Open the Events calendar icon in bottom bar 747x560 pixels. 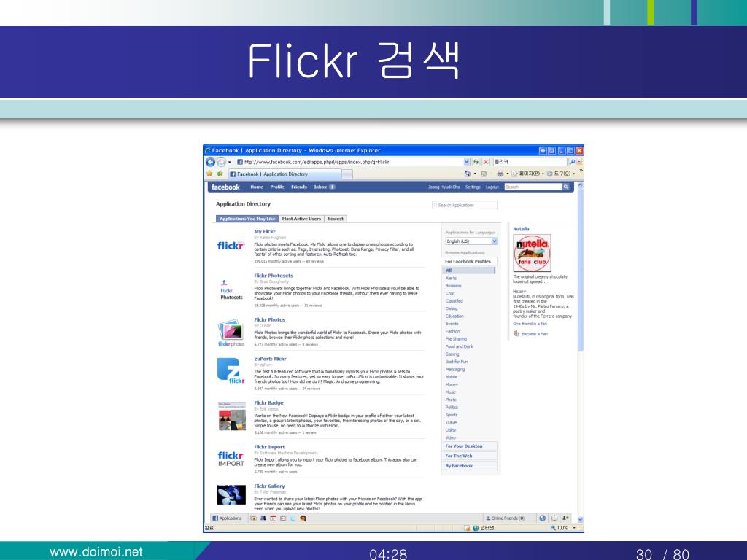click(273, 518)
